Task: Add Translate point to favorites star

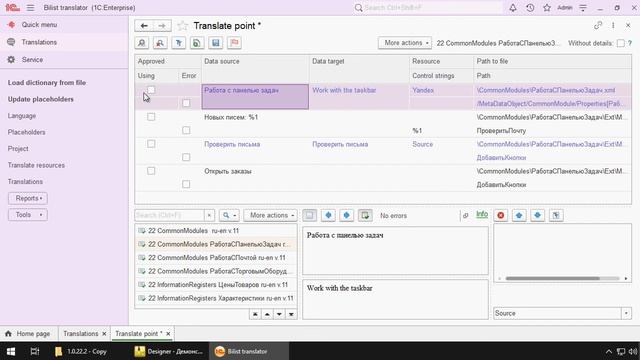Action: coord(182,26)
